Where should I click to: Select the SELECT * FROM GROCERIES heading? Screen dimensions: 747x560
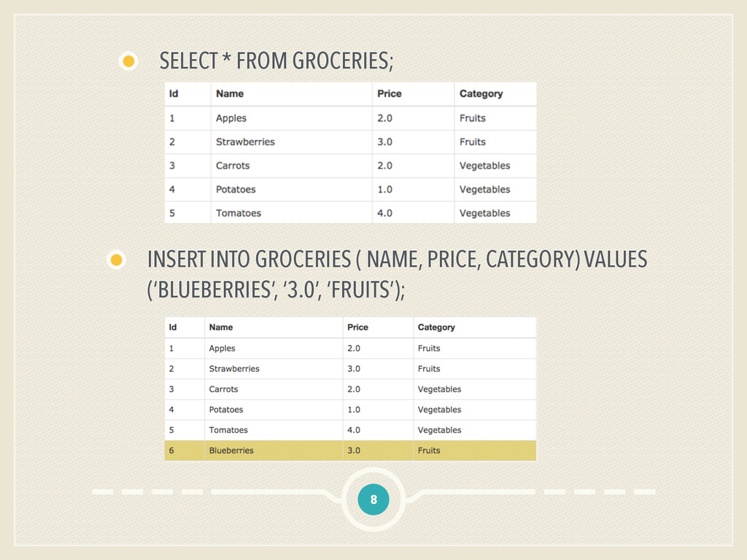(x=276, y=61)
